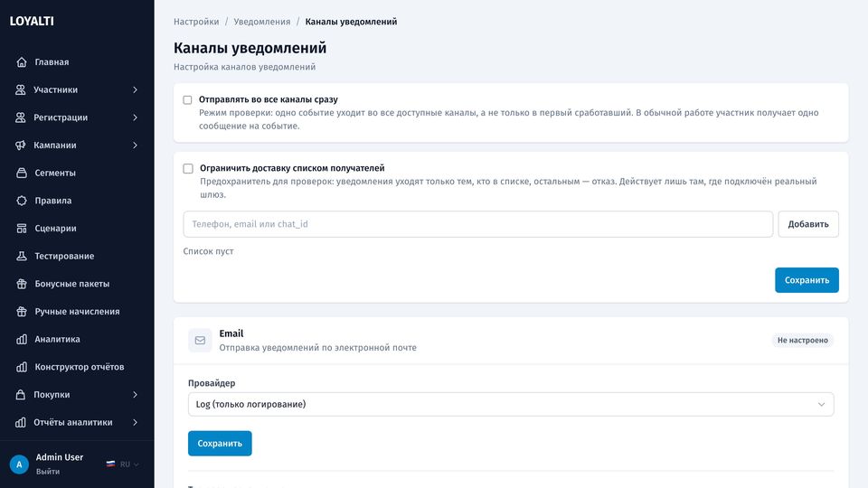Screen dimensions: 868x488
Task: Open the Провайдер dropdown
Action: [510, 405]
